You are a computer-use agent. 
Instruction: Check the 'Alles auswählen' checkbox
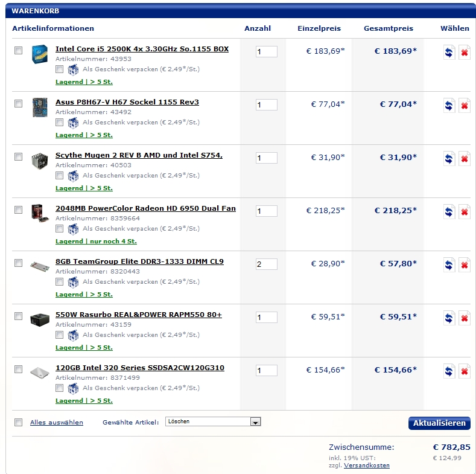coord(18,422)
